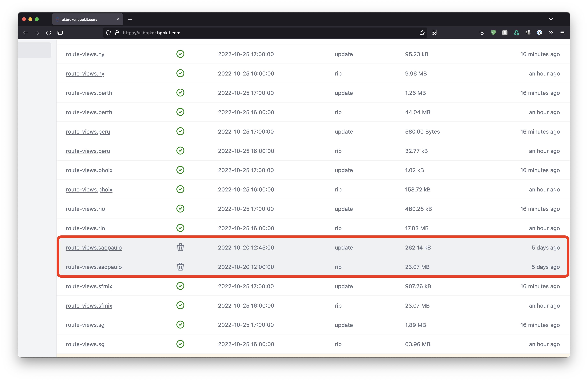Click the gray placeholder block in the left sidebar

(35, 50)
